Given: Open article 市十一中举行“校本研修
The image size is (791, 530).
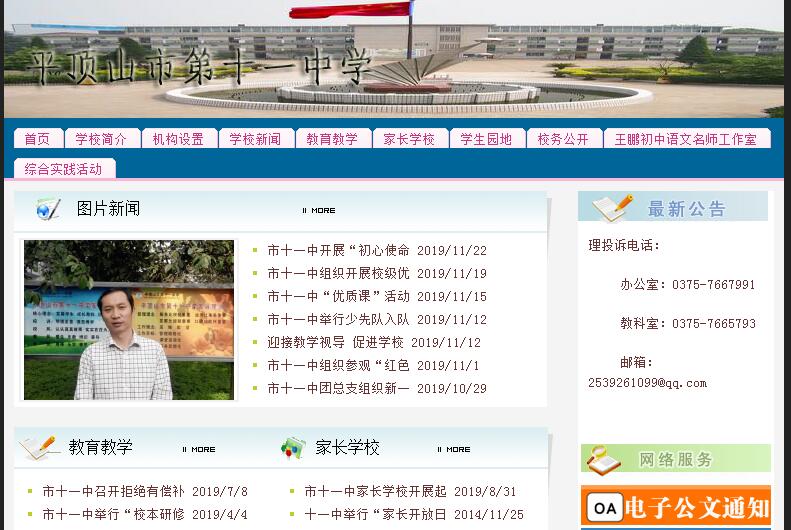Looking at the screenshot, I should click(x=114, y=514).
